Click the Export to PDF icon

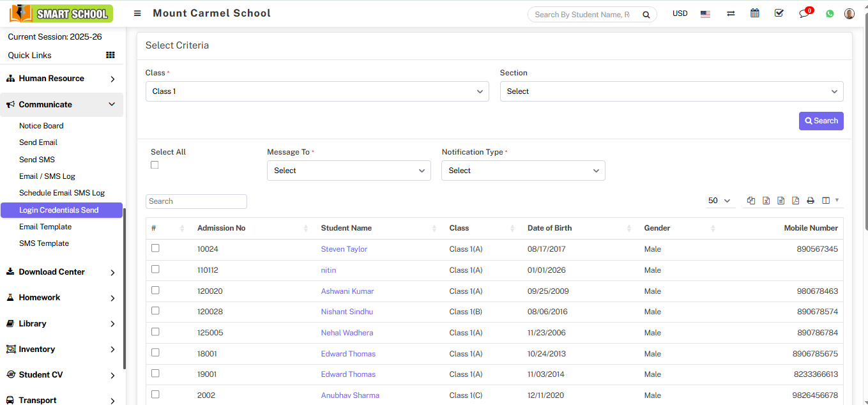(x=795, y=201)
